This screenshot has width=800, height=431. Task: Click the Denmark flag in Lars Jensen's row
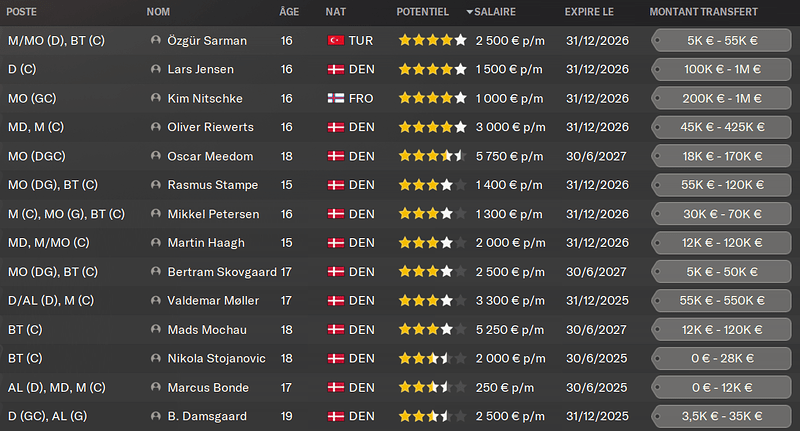tap(336, 69)
